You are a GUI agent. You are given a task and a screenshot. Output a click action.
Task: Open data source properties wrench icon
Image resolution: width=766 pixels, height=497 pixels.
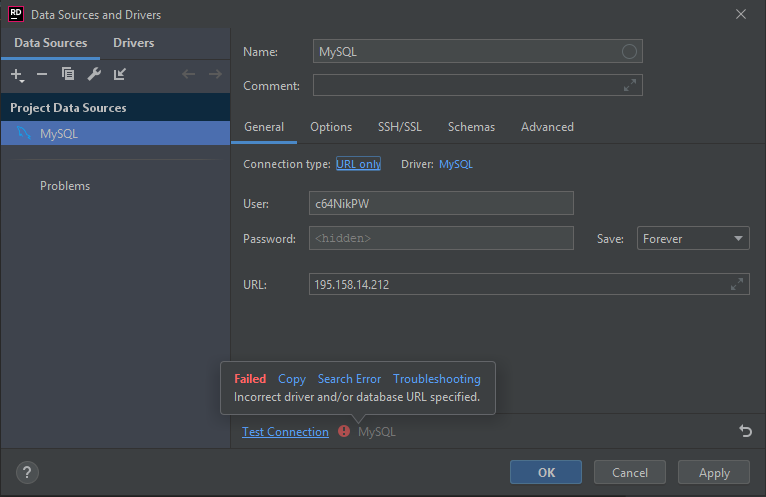(x=94, y=74)
